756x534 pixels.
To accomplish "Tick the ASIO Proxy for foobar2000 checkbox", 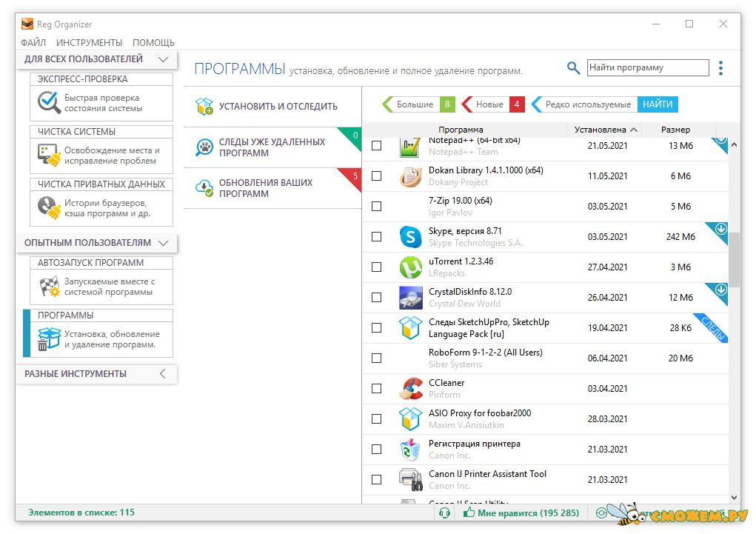I will pyautogui.click(x=377, y=419).
